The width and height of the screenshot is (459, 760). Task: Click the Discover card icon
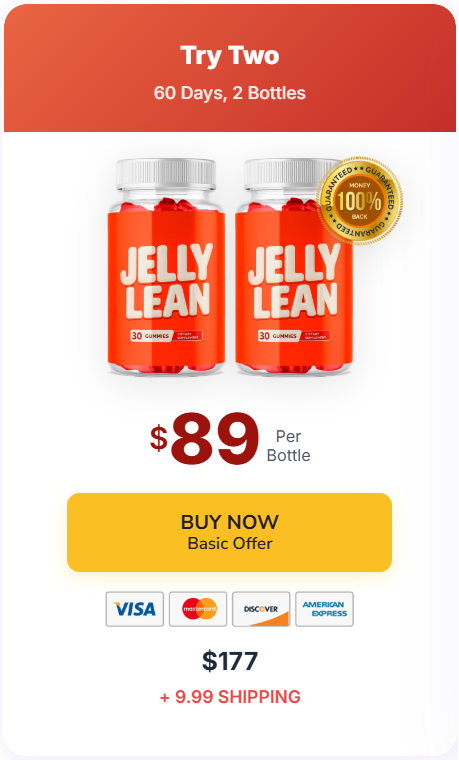pos(261,609)
